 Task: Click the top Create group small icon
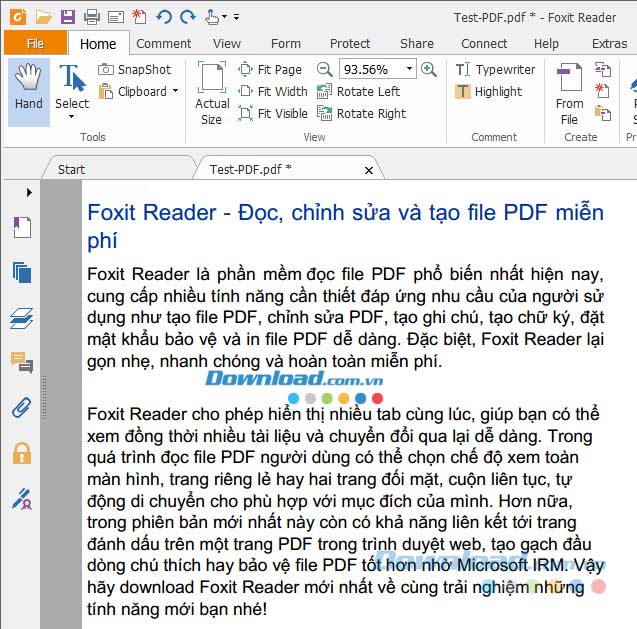(x=603, y=69)
